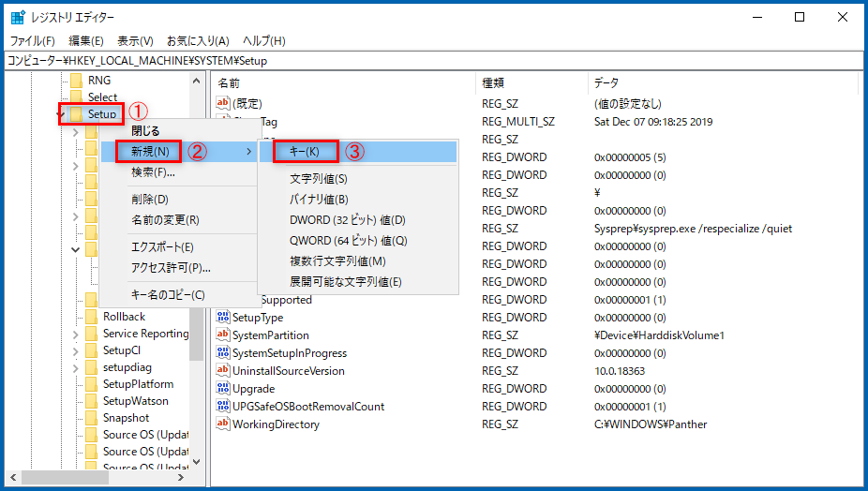Click the WorkingDirectory string value icon

[x=223, y=424]
